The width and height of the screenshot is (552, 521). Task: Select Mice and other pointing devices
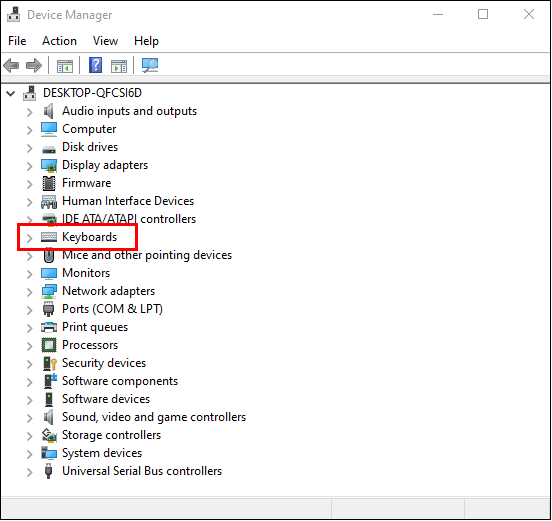click(x=147, y=255)
